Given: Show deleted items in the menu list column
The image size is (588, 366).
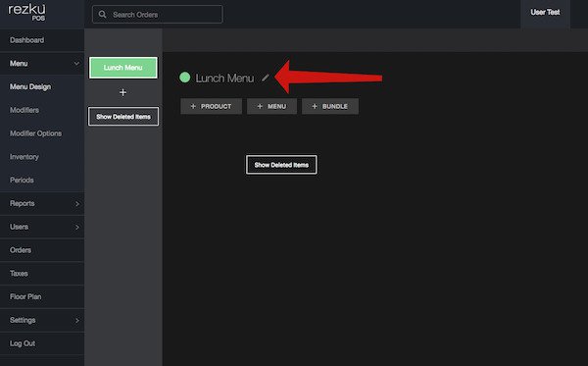Looking at the screenshot, I should click(x=123, y=117).
